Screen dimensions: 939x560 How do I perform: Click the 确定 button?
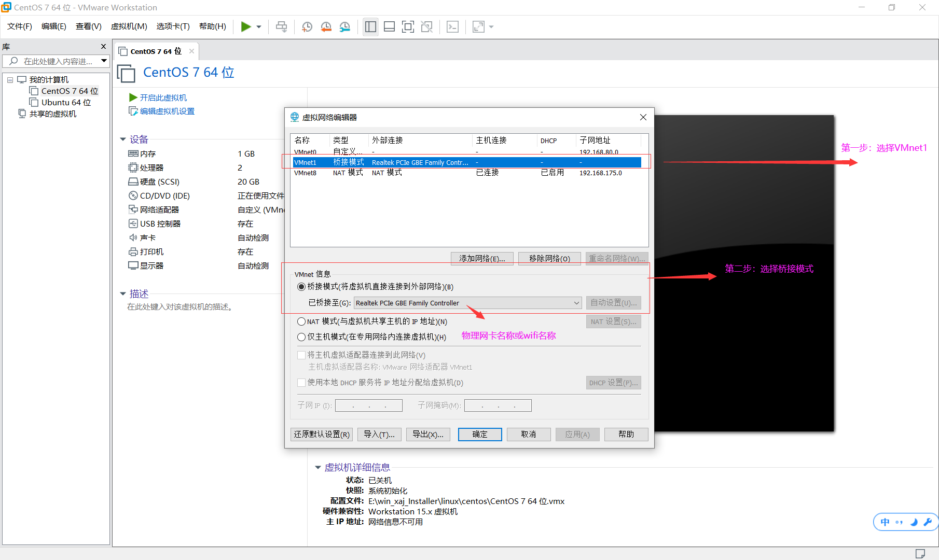point(480,435)
